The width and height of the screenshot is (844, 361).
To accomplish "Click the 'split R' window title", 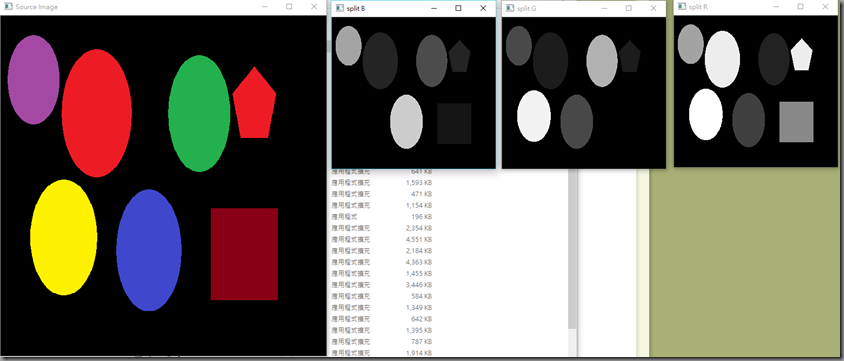I will coord(698,6).
